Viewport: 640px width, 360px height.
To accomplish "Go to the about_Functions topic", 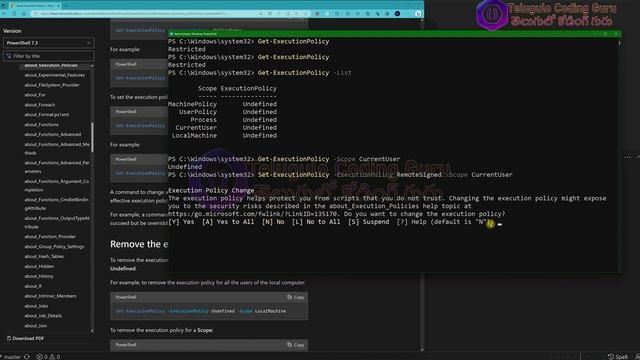I will pos(42,124).
